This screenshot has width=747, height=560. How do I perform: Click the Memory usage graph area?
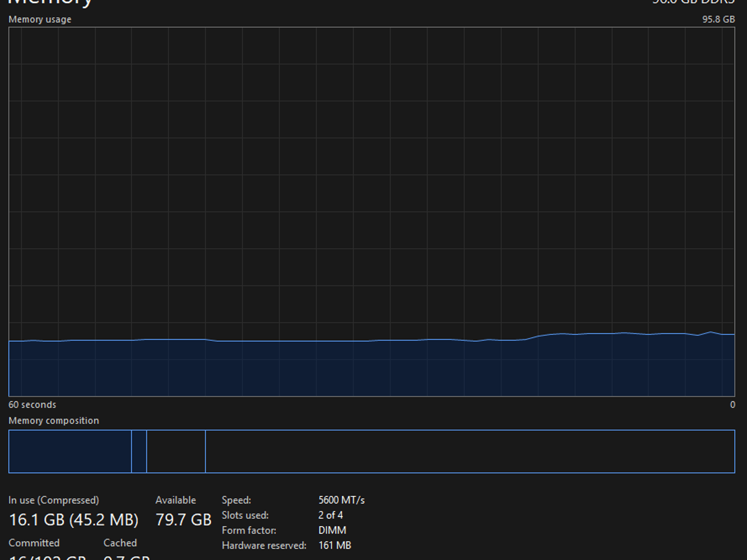pos(372,212)
